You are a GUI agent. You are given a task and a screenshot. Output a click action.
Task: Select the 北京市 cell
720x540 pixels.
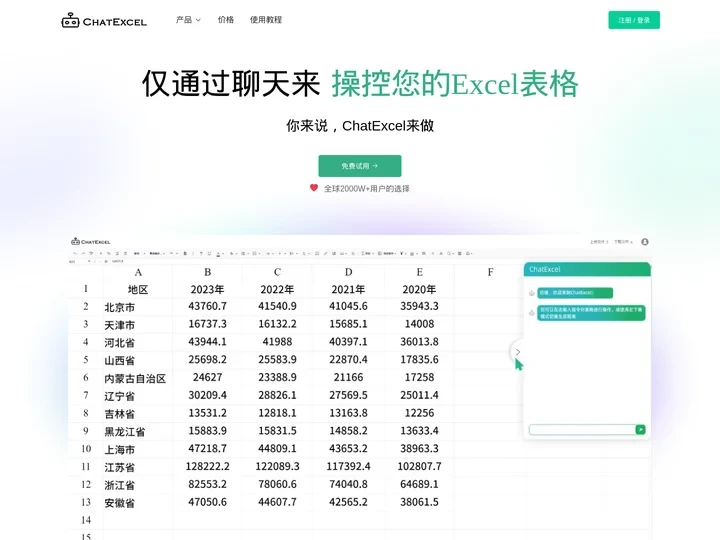click(x=138, y=307)
